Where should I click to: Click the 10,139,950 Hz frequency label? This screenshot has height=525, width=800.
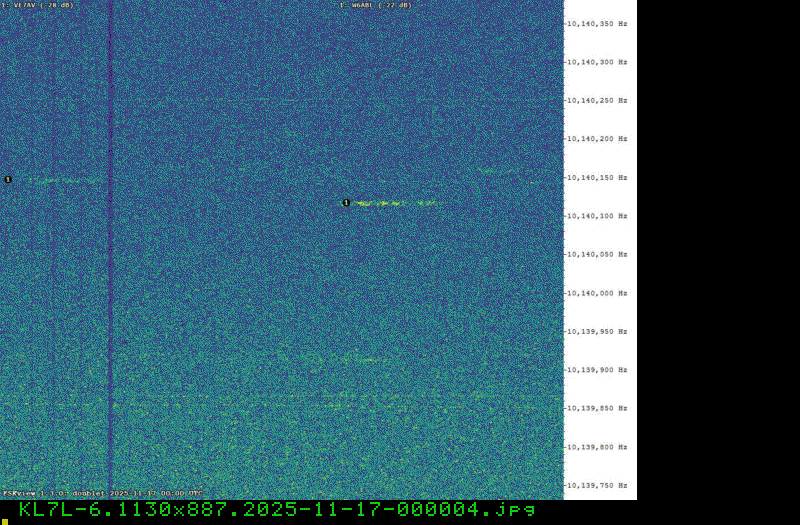click(597, 332)
